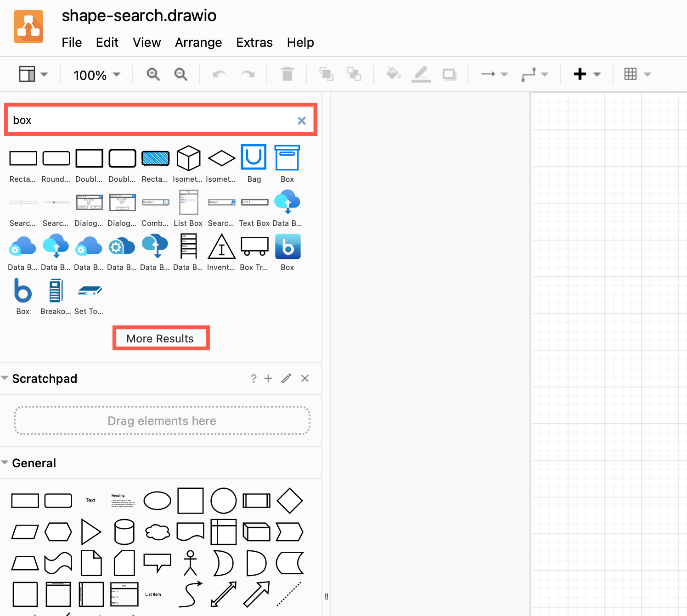Click the More Results button

pos(160,339)
